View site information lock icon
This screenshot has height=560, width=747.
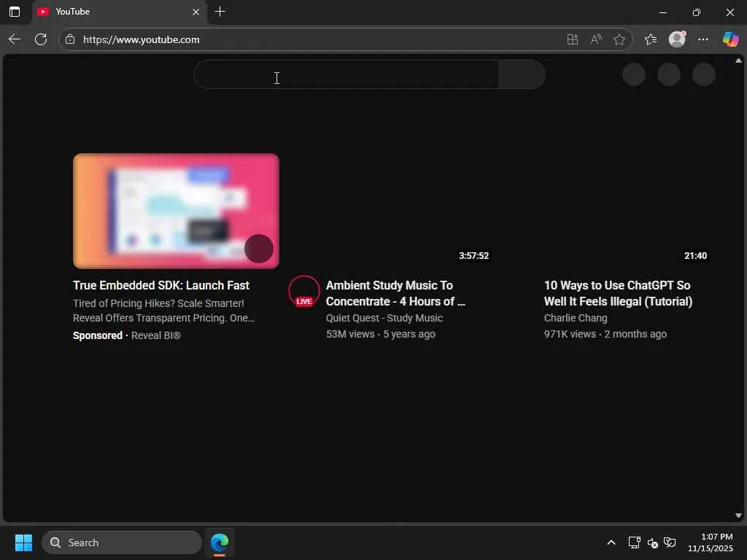(x=70, y=39)
